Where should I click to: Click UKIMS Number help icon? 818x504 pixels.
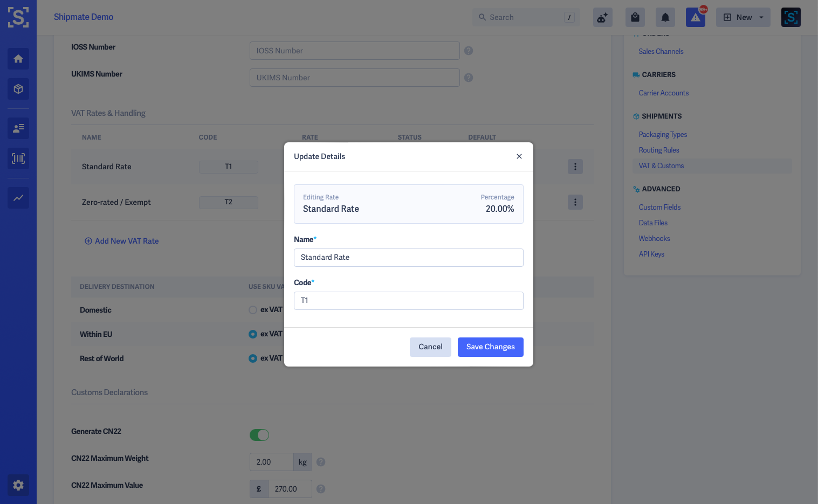pos(469,78)
